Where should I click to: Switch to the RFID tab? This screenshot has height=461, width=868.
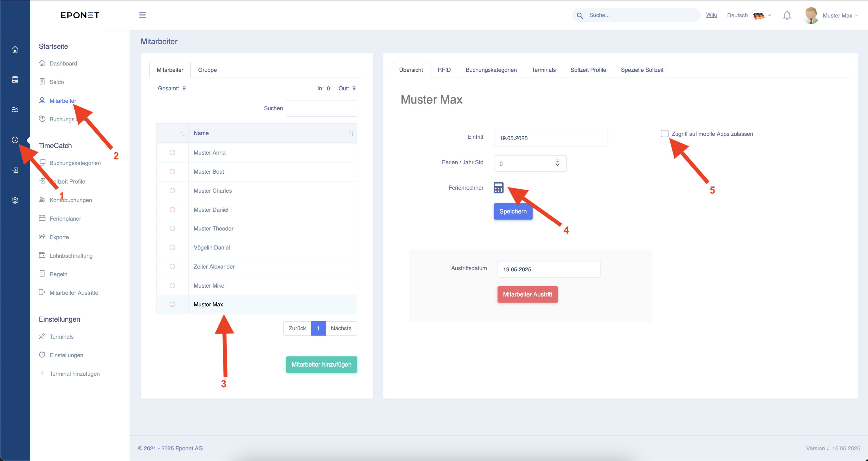[444, 70]
